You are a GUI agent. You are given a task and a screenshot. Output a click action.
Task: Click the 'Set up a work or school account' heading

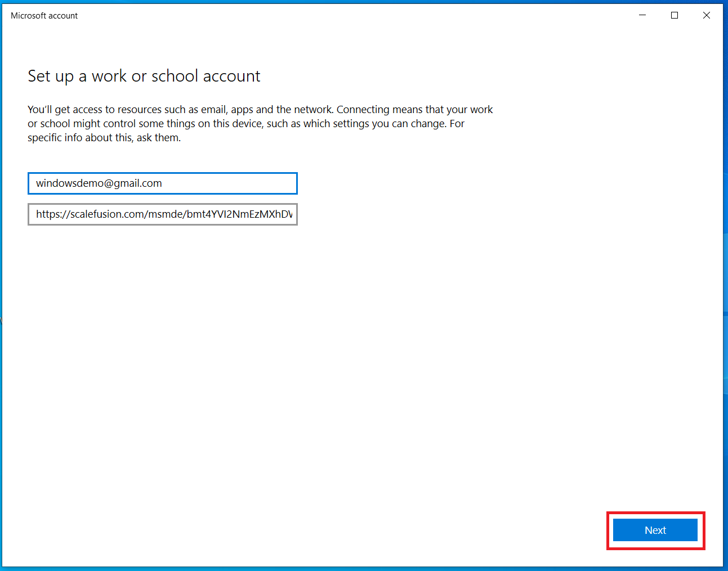pos(144,76)
